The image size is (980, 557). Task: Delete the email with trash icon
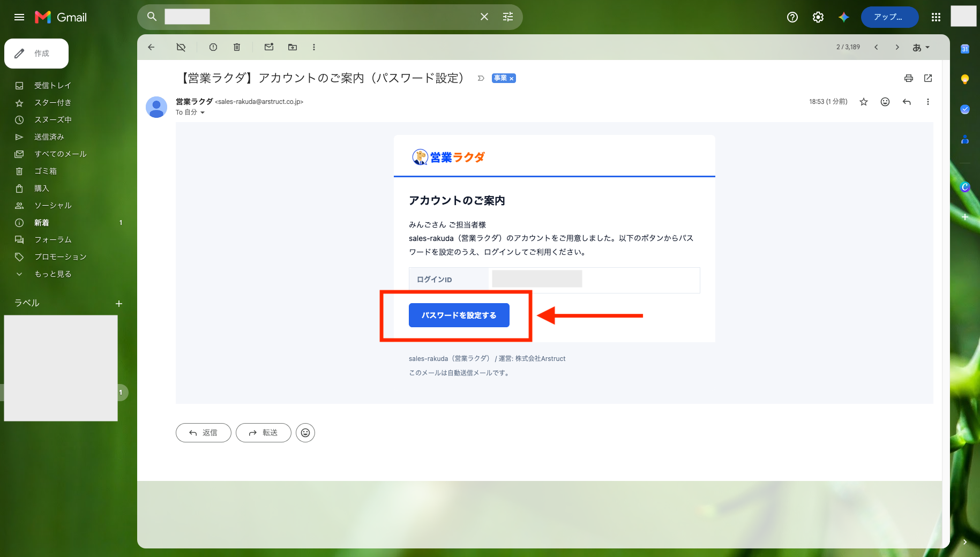pyautogui.click(x=237, y=47)
